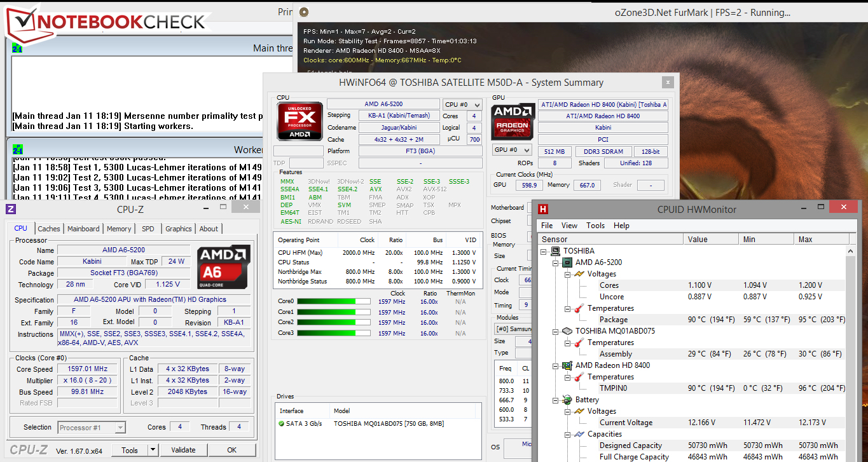Screen dimensions: 868x462
Task: Select the Current Voltage row in HWMonitor
Action: coord(692,423)
